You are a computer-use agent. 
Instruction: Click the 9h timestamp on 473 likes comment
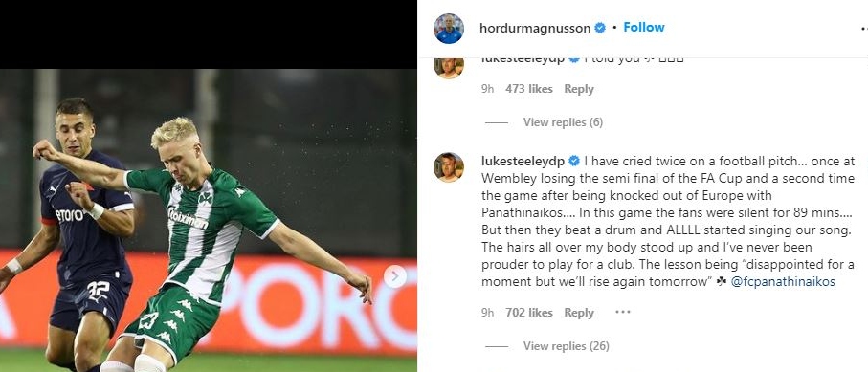487,89
